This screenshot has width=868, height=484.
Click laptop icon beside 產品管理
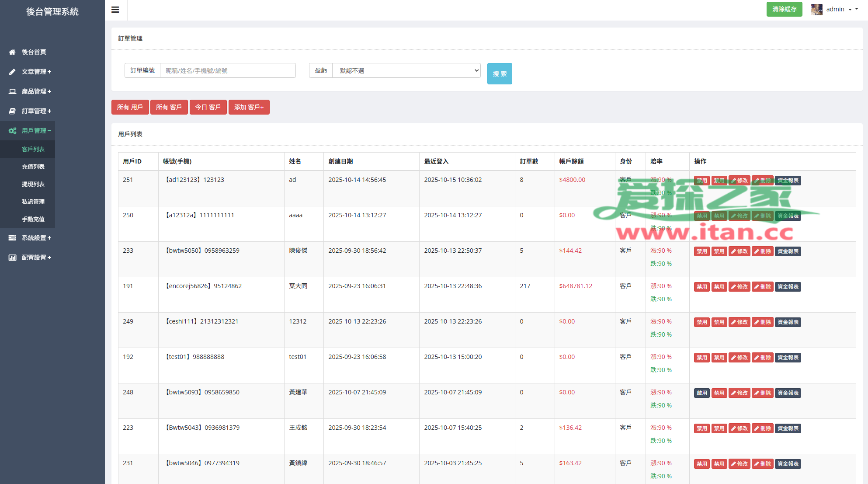[x=12, y=91]
